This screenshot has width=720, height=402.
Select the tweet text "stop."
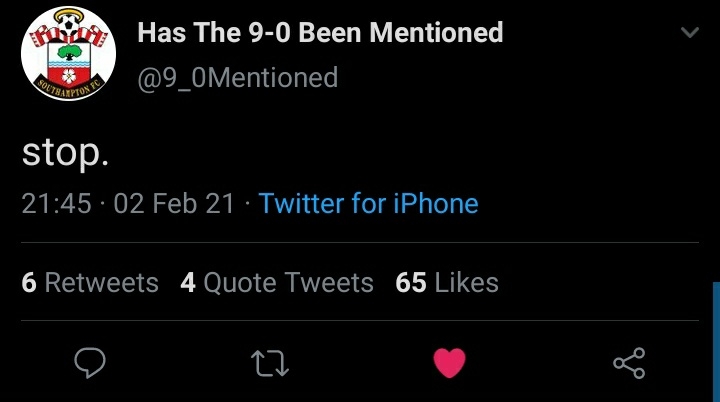pos(65,153)
